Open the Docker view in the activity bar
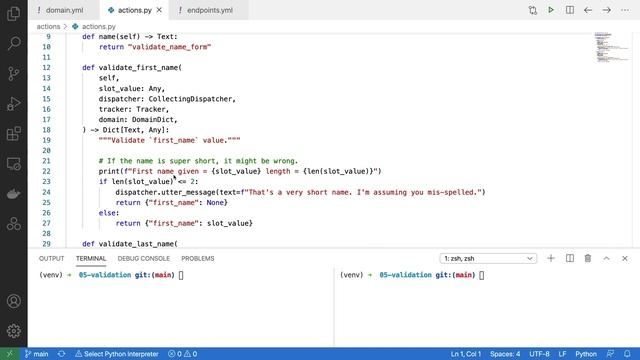Screen dimensions: 640x360 [x=13, y=194]
